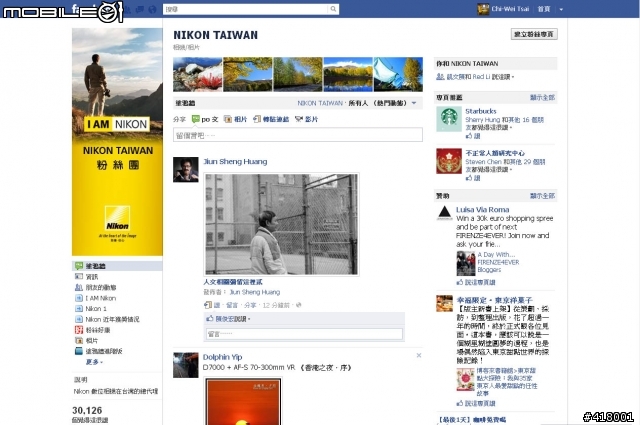Like Starbucks with thumbs-up 讚
Image resolution: width=640 pixels, height=425 pixels.
pos(473,136)
